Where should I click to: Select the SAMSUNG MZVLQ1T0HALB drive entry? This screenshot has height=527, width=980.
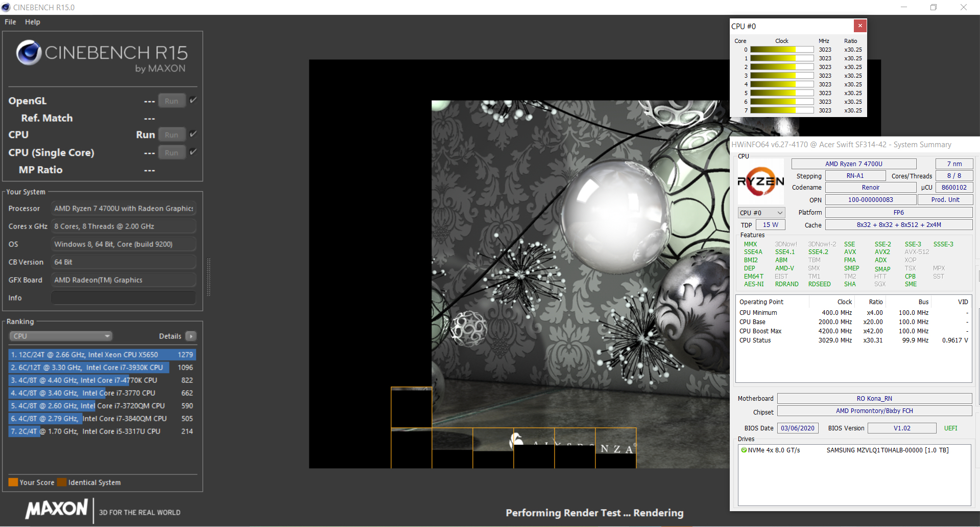[854, 450]
